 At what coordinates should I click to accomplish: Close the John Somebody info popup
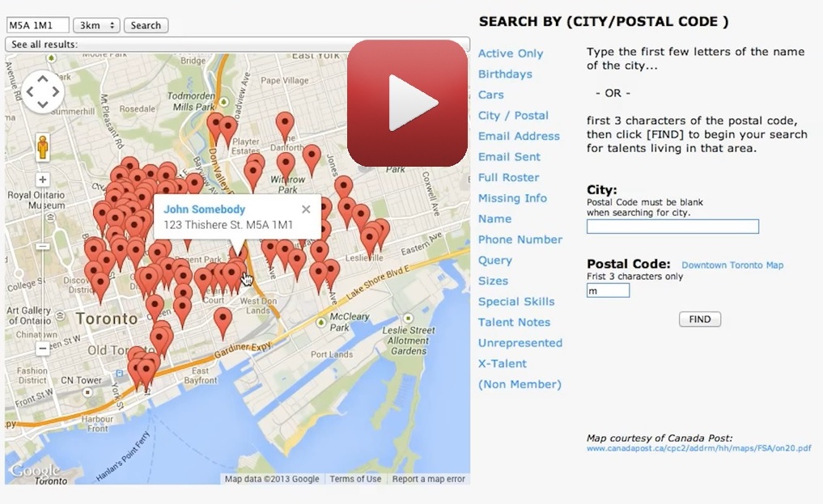306,210
